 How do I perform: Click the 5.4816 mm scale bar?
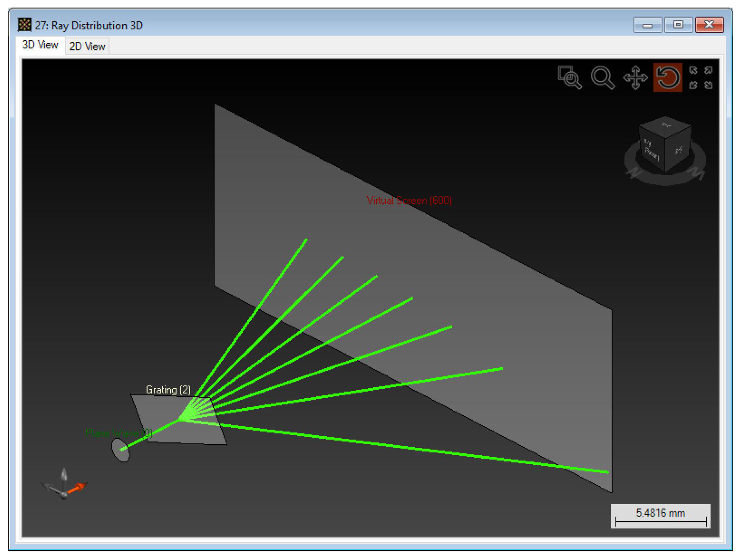(660, 516)
